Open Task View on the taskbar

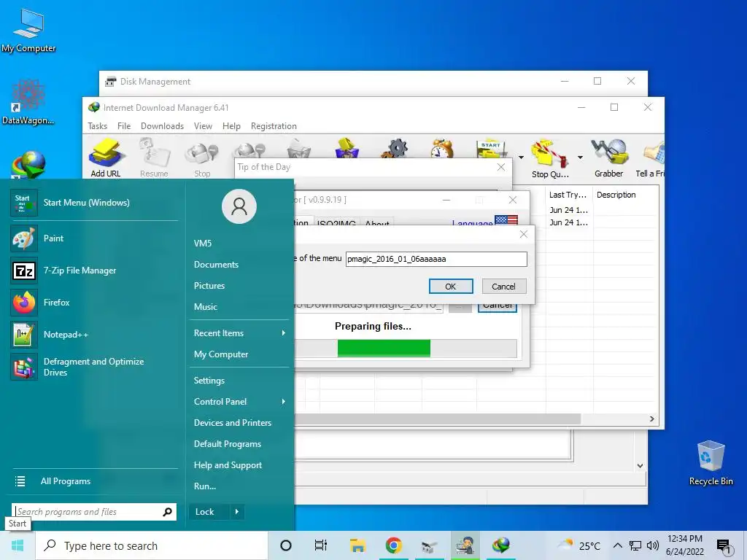[321, 545]
